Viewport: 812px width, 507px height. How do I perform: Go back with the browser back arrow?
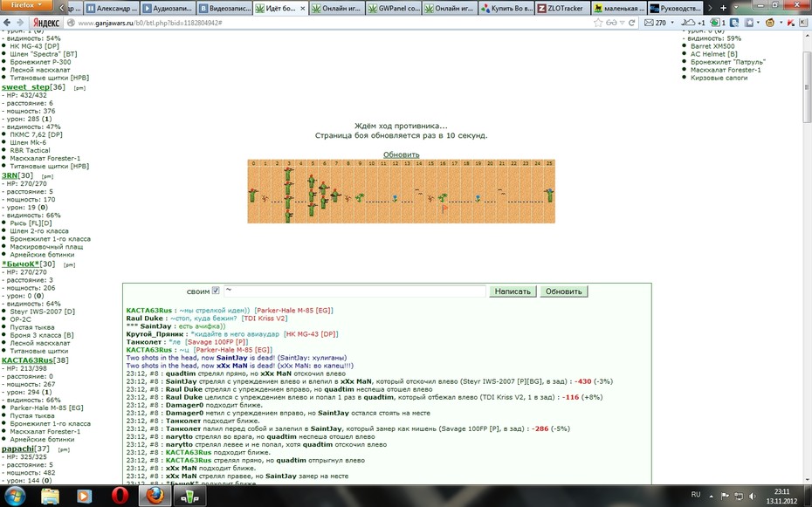coord(7,23)
